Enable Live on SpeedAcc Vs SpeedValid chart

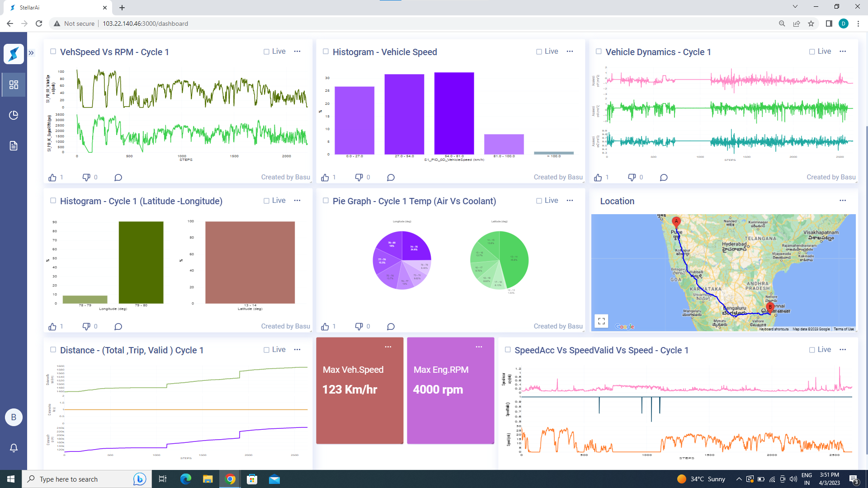coord(812,350)
